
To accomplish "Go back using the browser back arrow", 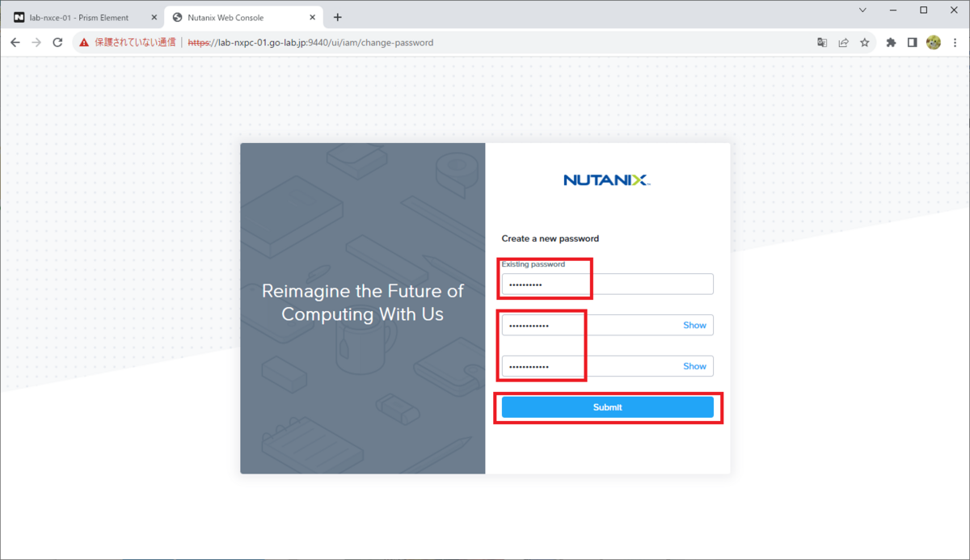I will 15,43.
